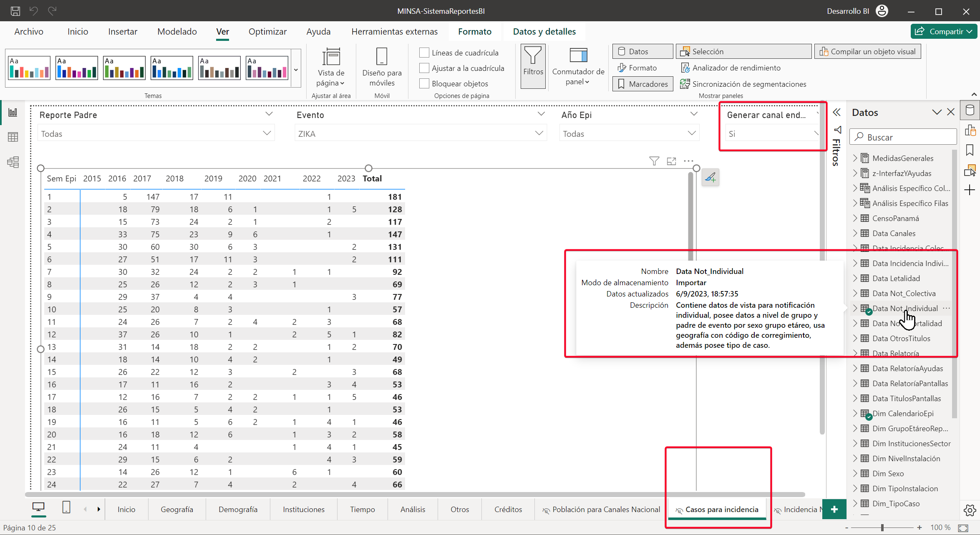This screenshot has height=535, width=980.
Task: Switch to Table view icon in left rail
Action: pos(13,137)
